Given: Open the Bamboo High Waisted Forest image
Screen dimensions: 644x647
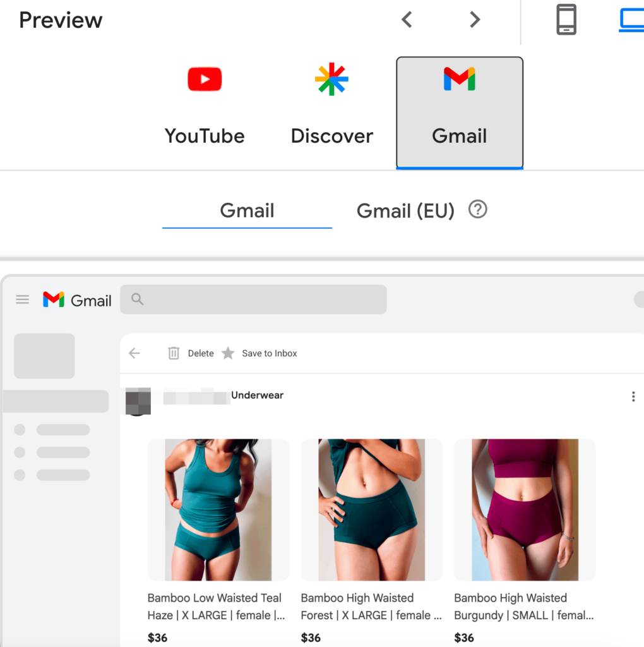Looking at the screenshot, I should tap(371, 510).
